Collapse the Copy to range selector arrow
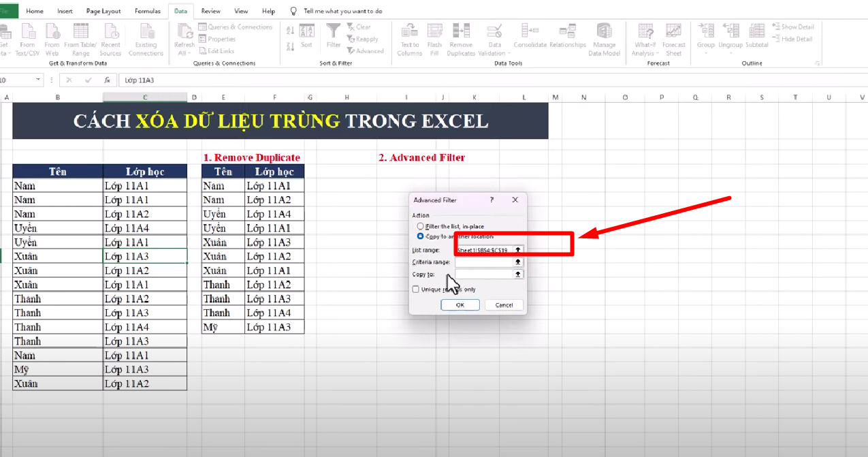Image resolution: width=868 pixels, height=457 pixels. click(518, 274)
